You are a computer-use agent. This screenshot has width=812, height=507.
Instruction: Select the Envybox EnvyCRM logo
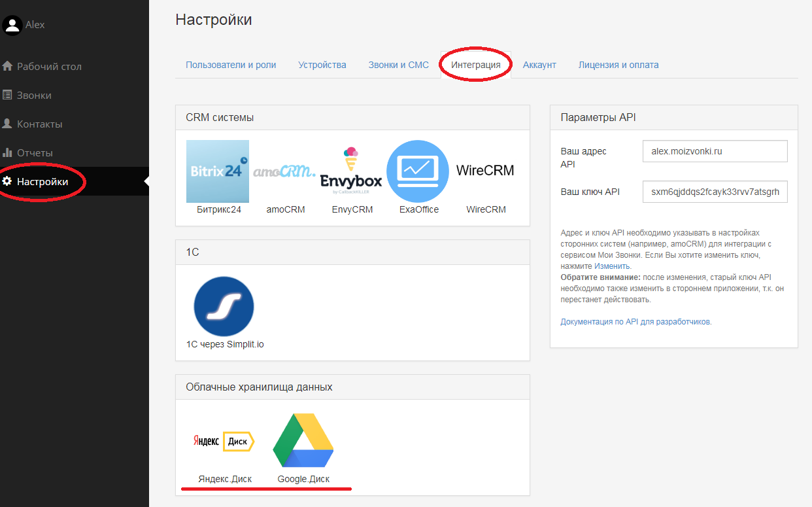click(x=351, y=171)
